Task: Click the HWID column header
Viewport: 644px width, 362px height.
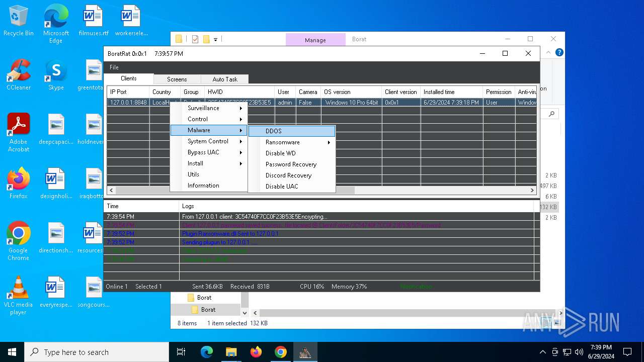Action: (x=239, y=92)
